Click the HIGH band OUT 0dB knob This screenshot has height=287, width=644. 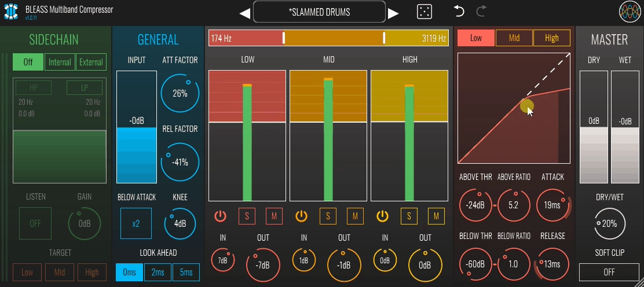pos(425,265)
